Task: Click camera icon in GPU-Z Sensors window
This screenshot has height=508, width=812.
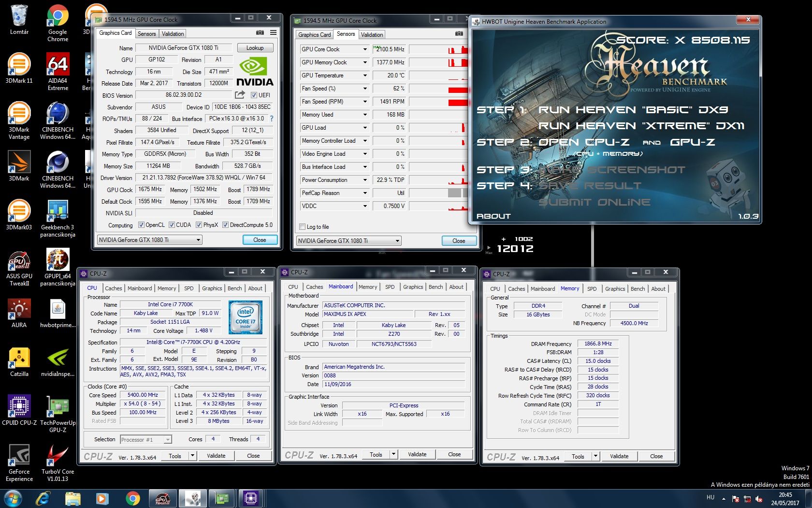Action: pyautogui.click(x=459, y=33)
